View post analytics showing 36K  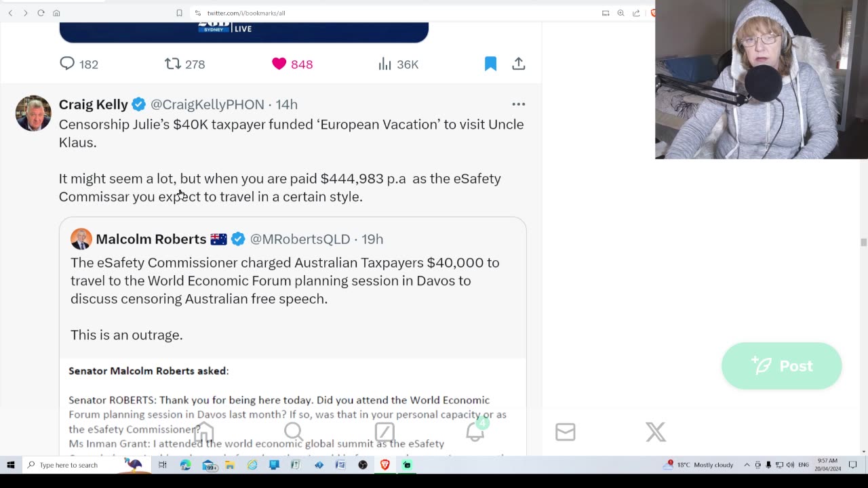384,64
